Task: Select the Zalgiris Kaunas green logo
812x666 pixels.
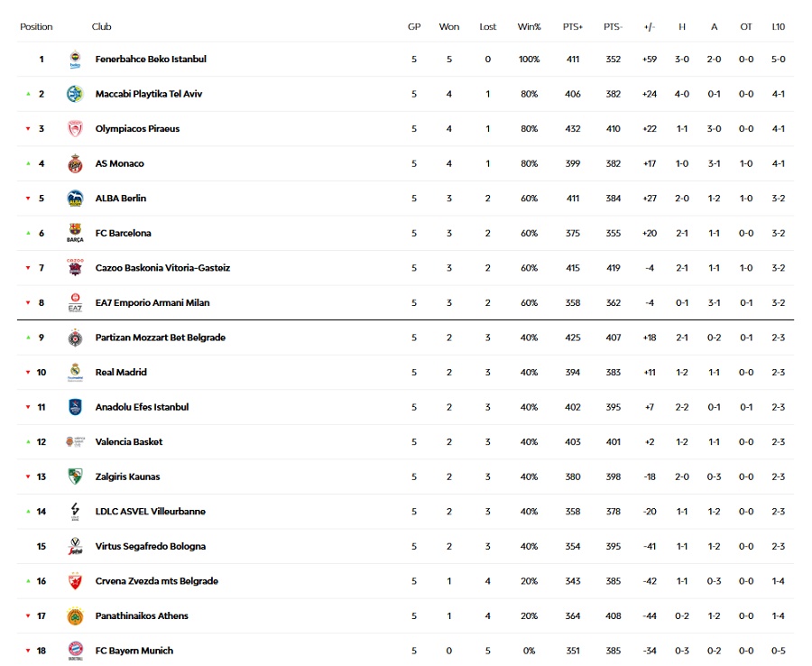Action: [x=75, y=476]
